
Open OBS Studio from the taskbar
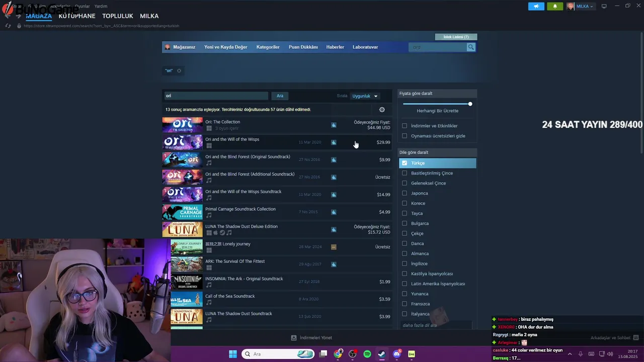tap(353, 354)
